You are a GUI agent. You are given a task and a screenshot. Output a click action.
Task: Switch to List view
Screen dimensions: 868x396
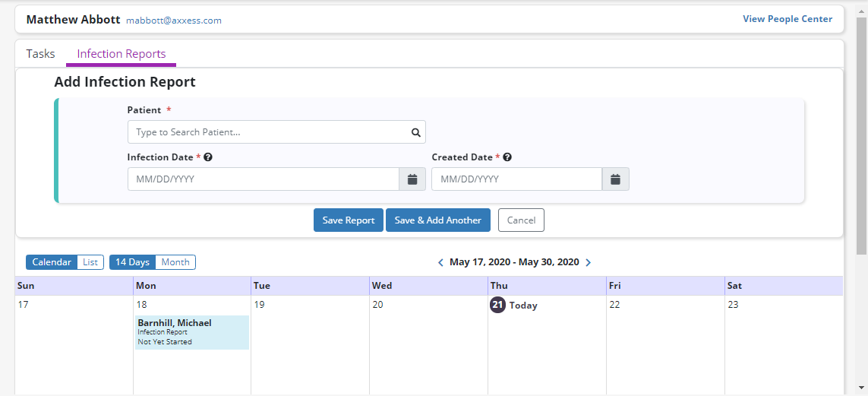point(90,262)
